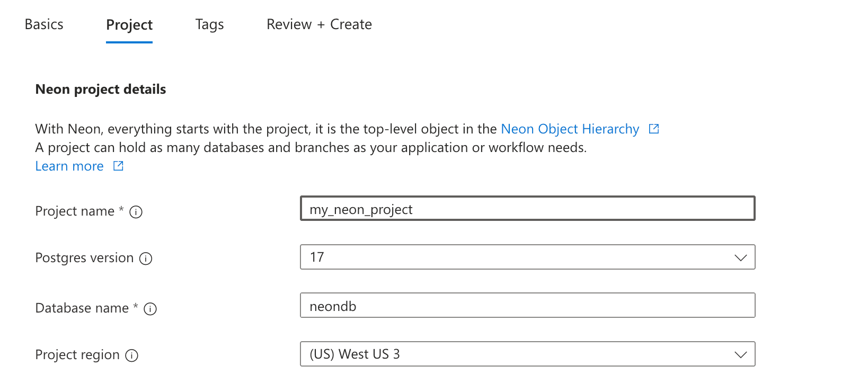
Task: Open the Neon Object Hierarchy link
Action: point(570,129)
